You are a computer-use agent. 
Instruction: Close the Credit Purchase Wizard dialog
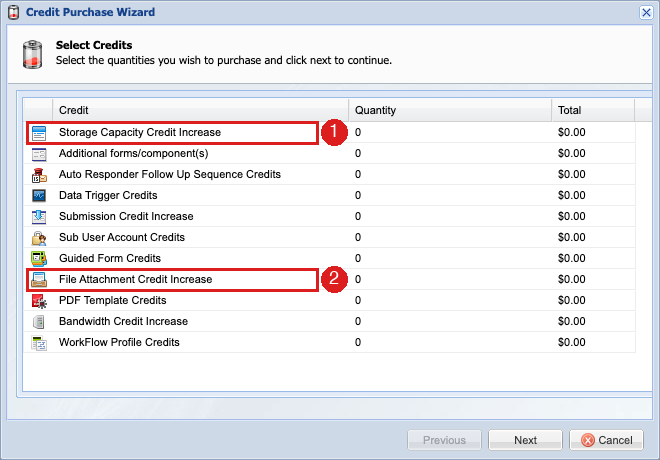[x=646, y=12]
